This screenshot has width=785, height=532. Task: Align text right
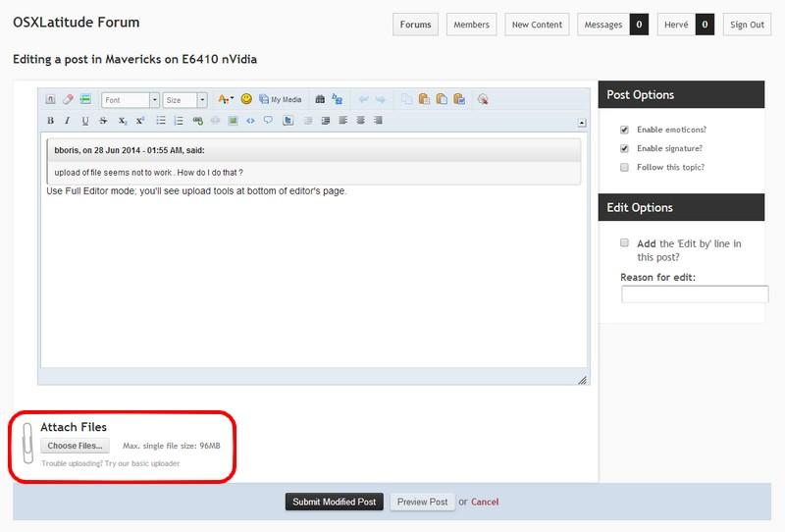(x=378, y=120)
